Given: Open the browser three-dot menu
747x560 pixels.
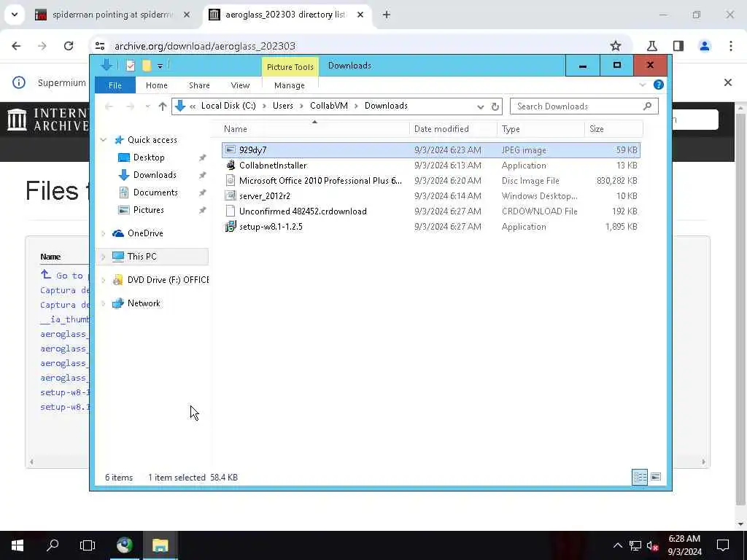Looking at the screenshot, I should (731, 46).
